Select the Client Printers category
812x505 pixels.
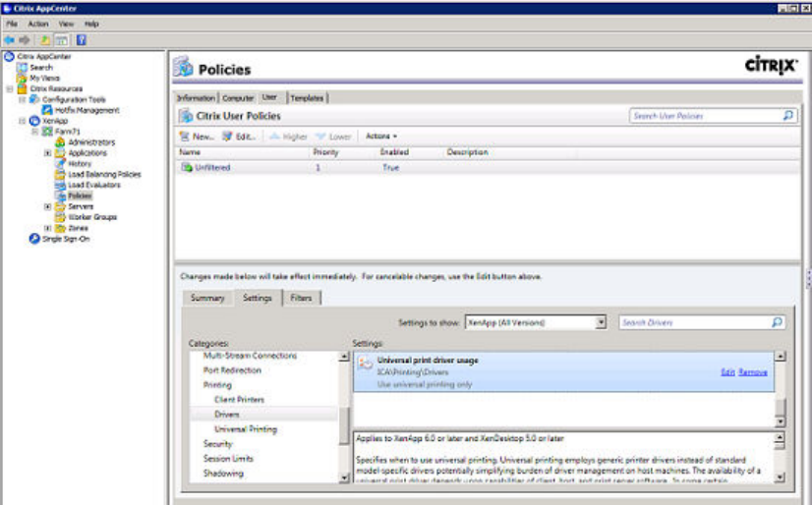click(x=239, y=400)
